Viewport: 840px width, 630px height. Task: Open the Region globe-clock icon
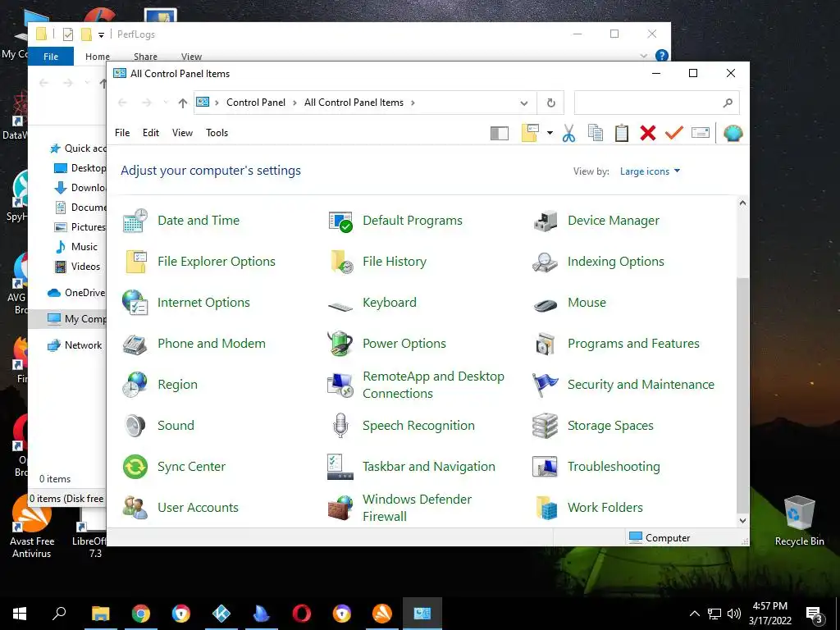[x=135, y=385]
